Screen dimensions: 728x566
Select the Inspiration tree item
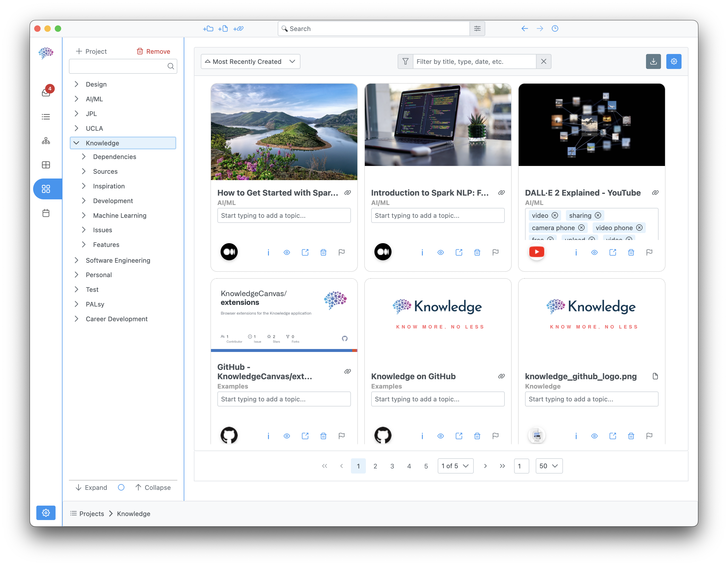pos(109,186)
